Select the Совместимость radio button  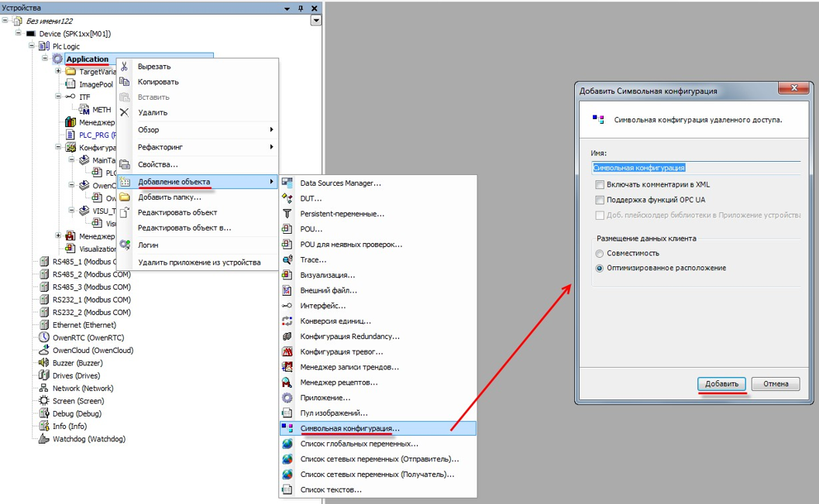coord(600,253)
